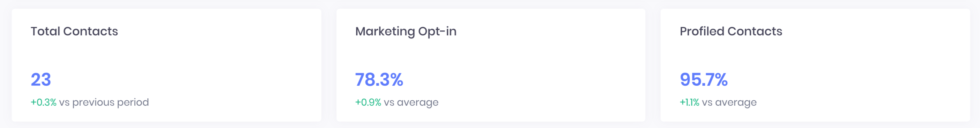This screenshot has height=128, width=980.
Task: Click the +0.9% change indicator
Action: pos(368,102)
